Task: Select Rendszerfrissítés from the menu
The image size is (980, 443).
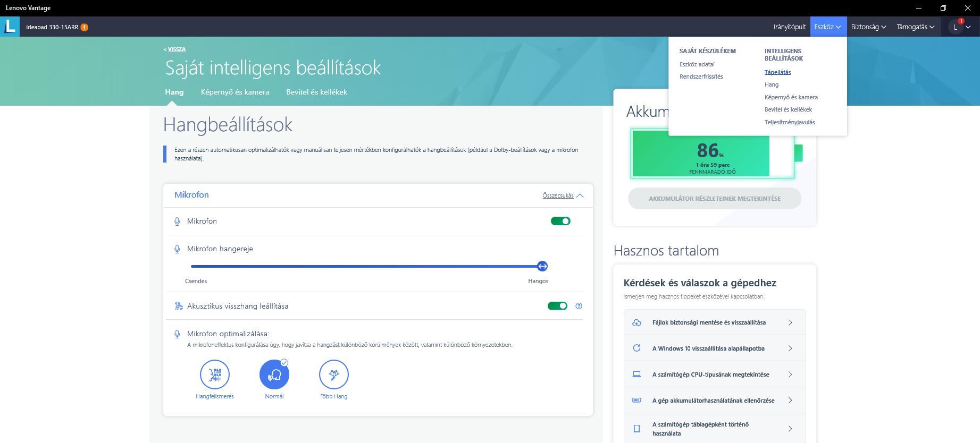Action: 701,76
